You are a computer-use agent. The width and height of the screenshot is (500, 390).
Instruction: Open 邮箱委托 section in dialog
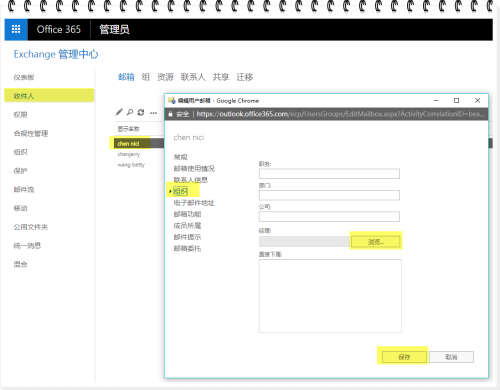(x=187, y=248)
